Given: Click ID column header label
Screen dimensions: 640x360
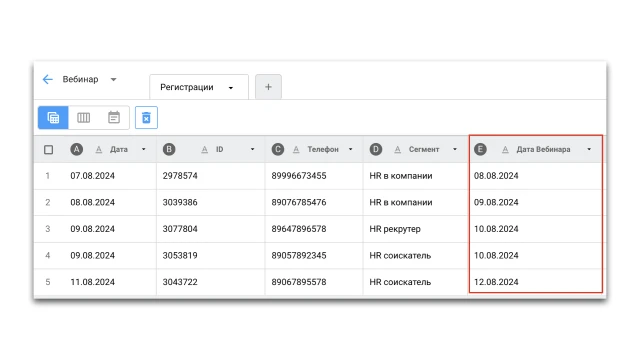Looking at the screenshot, I should 220,149.
